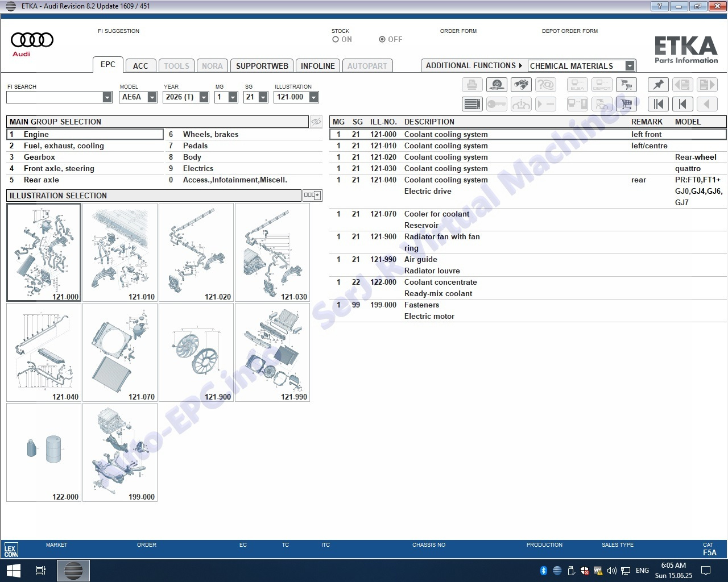Switch to the ACC tab
Viewport: 728px width, 582px height.
pos(140,66)
